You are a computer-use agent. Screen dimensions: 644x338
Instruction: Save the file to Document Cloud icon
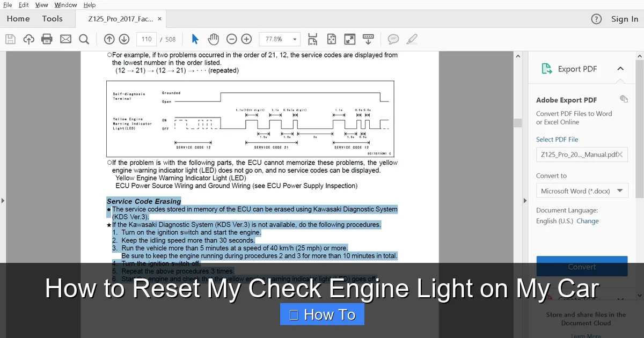pos(28,39)
